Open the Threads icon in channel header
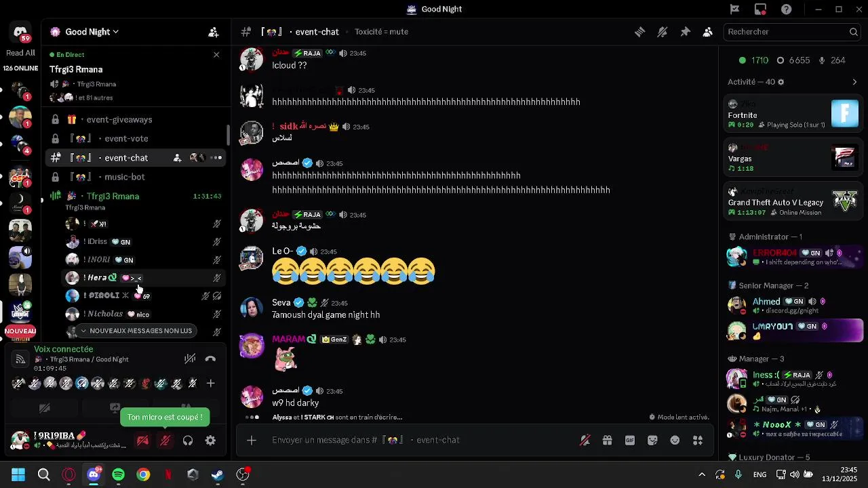This screenshot has width=868, height=488. (639, 32)
